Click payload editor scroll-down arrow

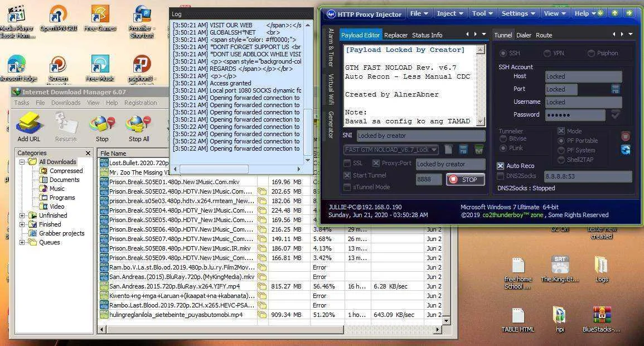click(481, 122)
